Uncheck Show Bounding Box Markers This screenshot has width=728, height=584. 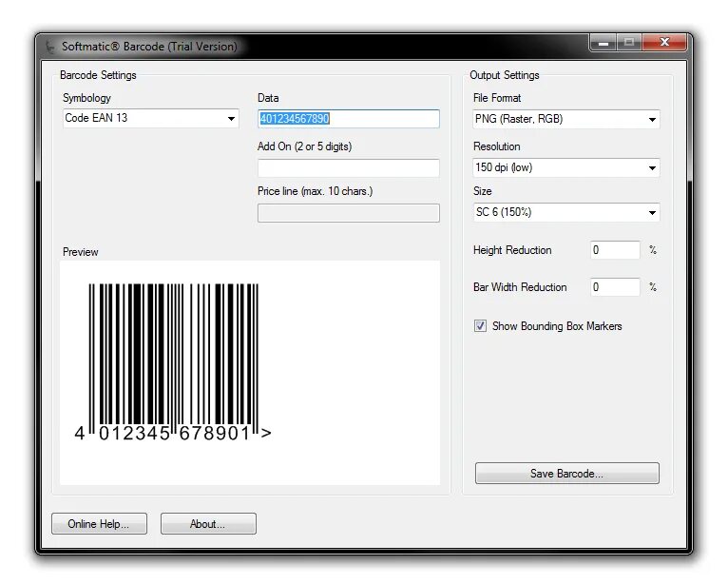click(480, 325)
